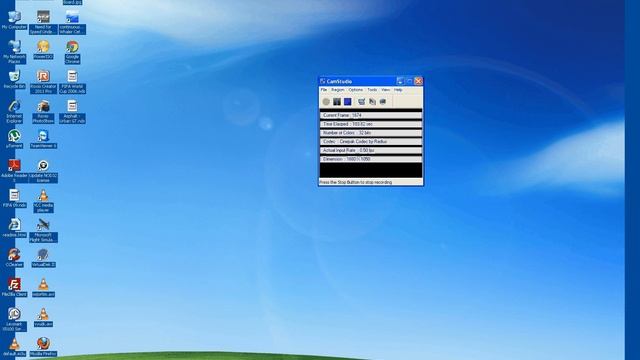Open the Region menu in CamStudio
The height and width of the screenshot is (360, 640).
[338, 90]
